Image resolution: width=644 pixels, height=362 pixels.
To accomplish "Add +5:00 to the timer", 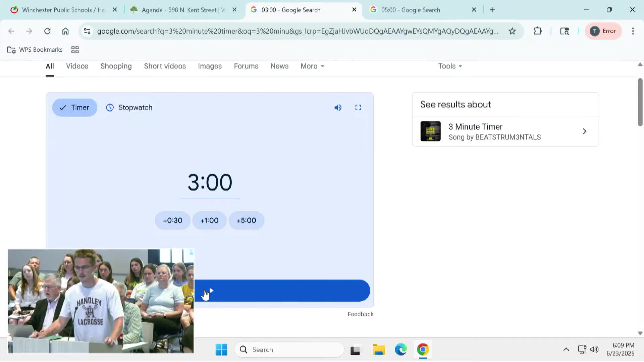I will tap(246, 221).
